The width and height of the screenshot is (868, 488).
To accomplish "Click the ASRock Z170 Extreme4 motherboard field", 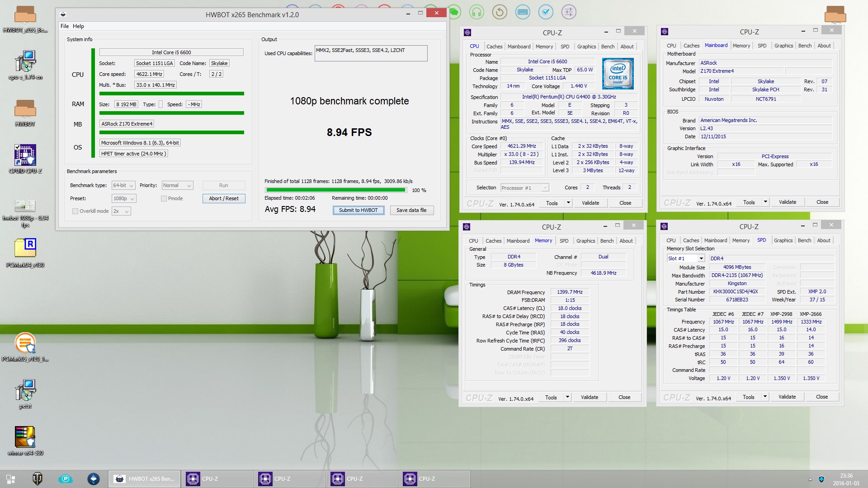I will 127,124.
